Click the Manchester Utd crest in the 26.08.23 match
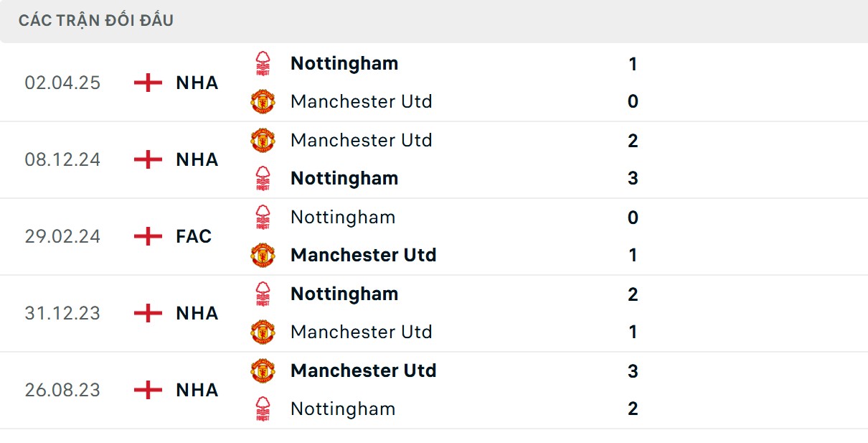 click(x=263, y=370)
